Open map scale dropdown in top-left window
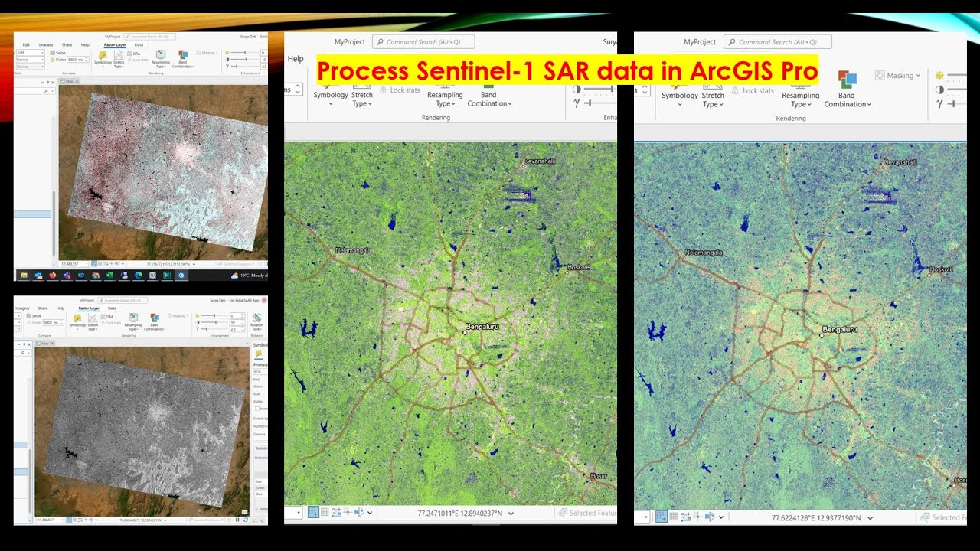The height and width of the screenshot is (551, 980). click(x=87, y=264)
